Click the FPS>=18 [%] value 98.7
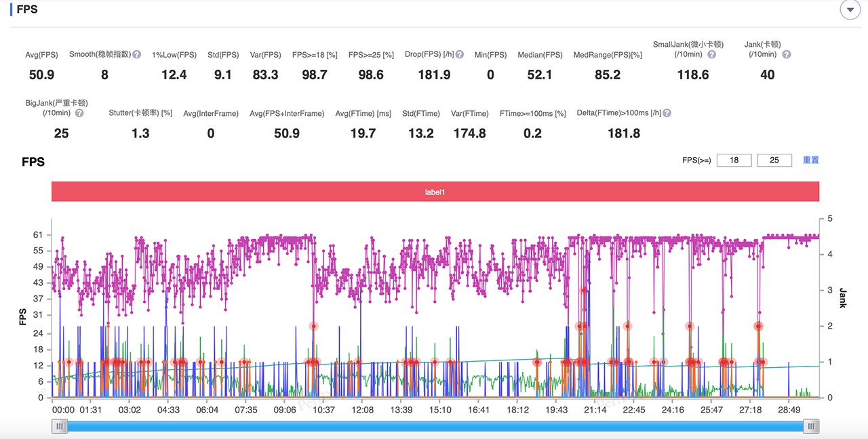Image resolution: width=868 pixels, height=439 pixels. coord(315,75)
